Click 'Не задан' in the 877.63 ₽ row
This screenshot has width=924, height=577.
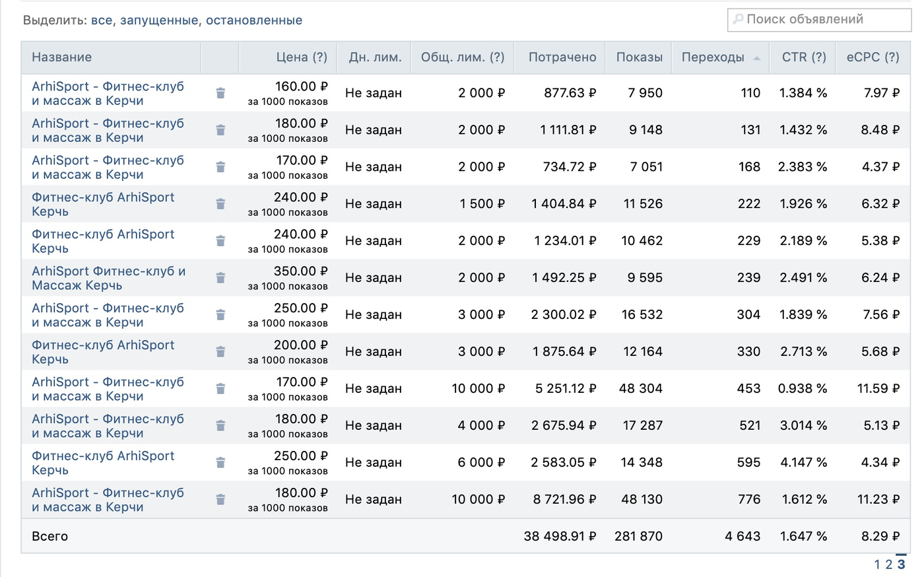coord(374,93)
